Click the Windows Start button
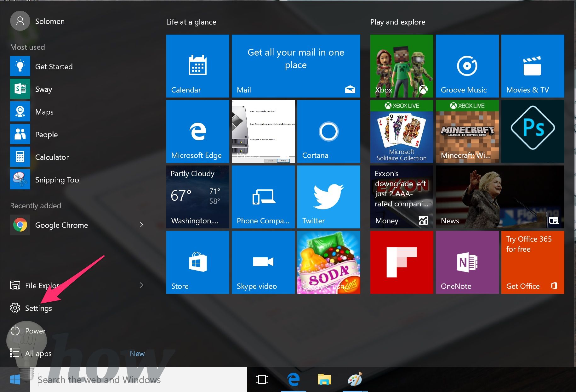This screenshot has height=392, width=576. [15, 379]
